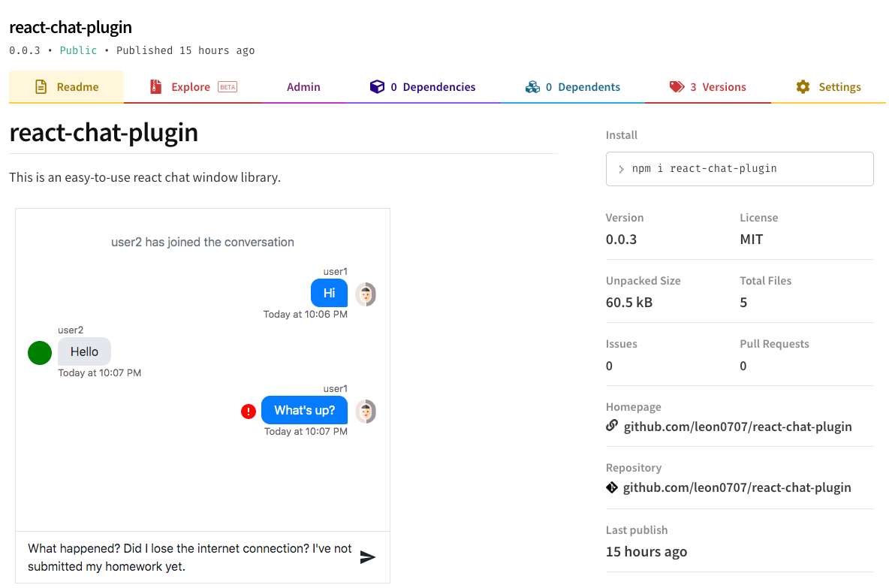Switch to the Admin tab

coord(303,86)
